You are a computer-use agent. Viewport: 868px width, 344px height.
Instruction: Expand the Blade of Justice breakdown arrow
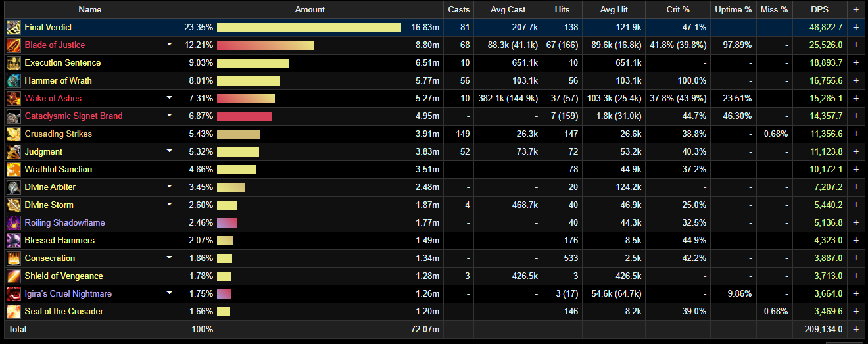[x=169, y=45]
